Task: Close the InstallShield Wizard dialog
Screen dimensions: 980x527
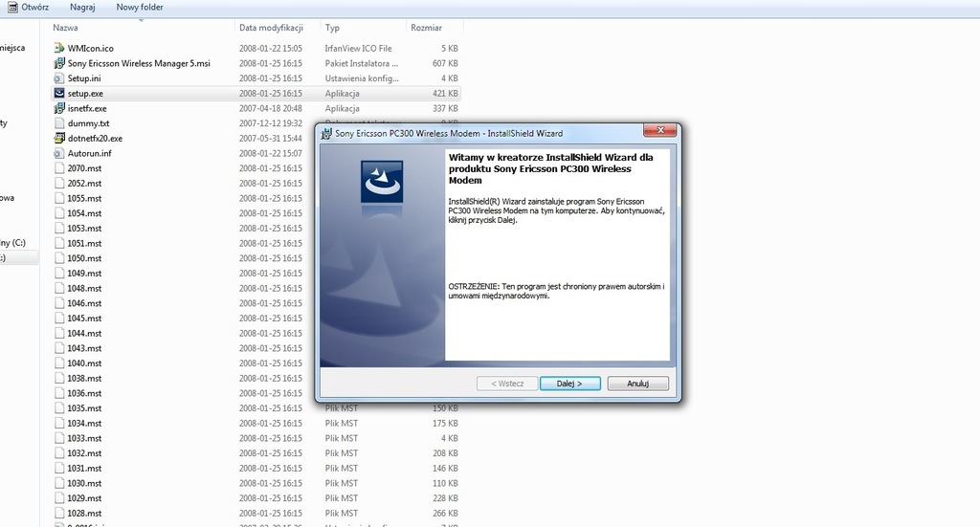Action: tap(660, 130)
